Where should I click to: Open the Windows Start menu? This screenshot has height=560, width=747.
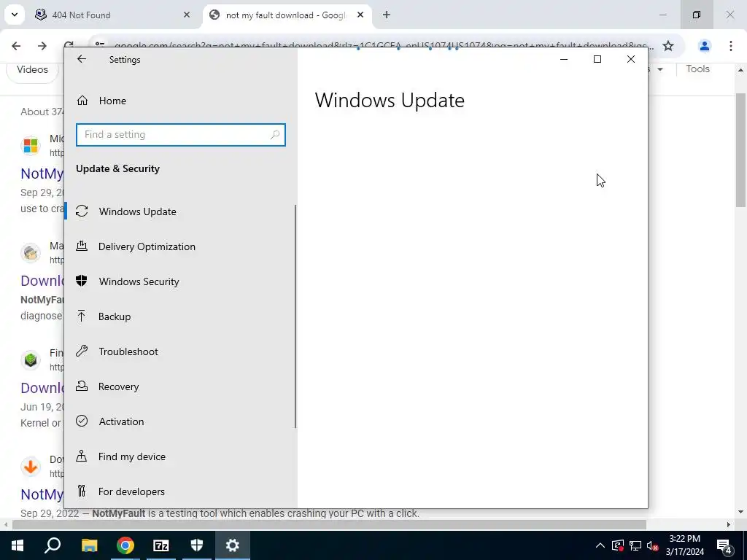pos(18,545)
